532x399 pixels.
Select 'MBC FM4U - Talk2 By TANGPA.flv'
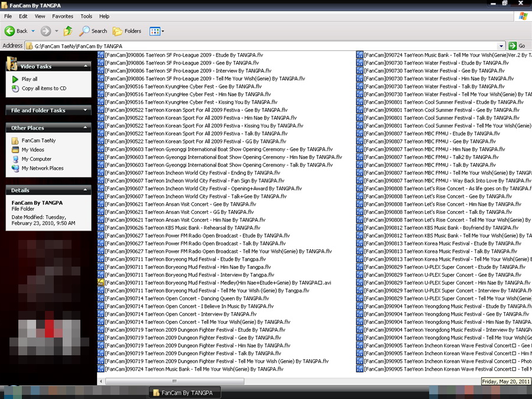pyautogui.click(x=432, y=157)
